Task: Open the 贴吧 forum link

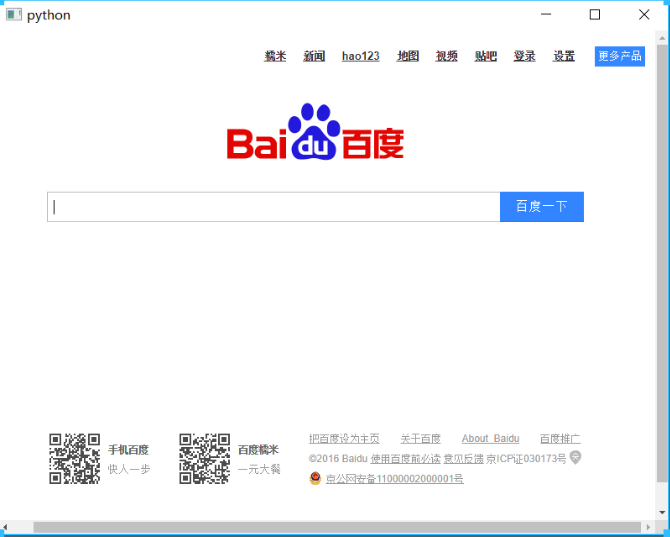Action: pyautogui.click(x=486, y=56)
